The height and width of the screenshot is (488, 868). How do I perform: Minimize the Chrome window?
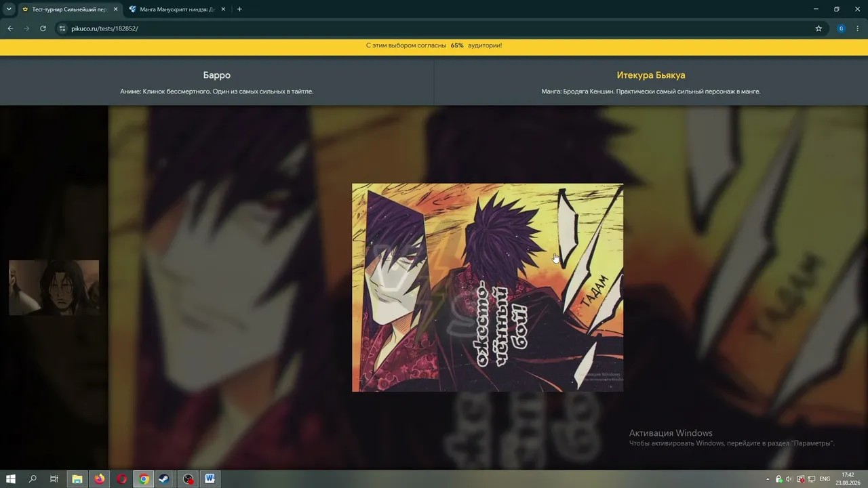click(815, 9)
